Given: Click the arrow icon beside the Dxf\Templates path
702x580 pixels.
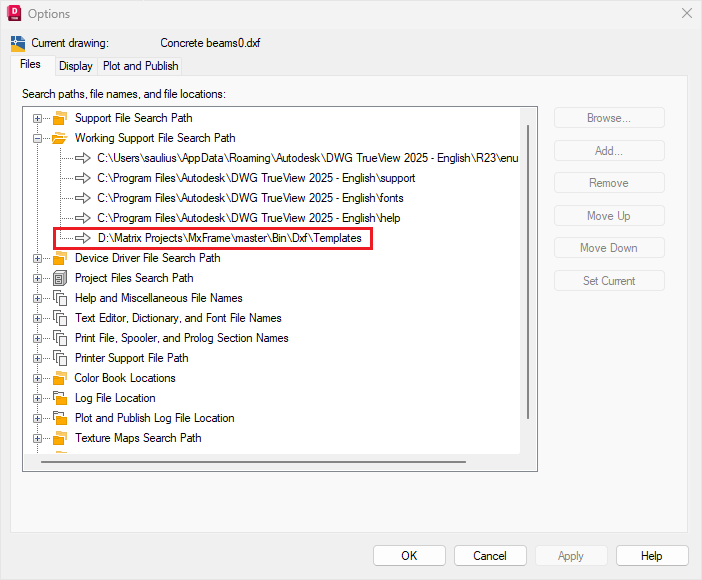Looking at the screenshot, I should coord(83,238).
